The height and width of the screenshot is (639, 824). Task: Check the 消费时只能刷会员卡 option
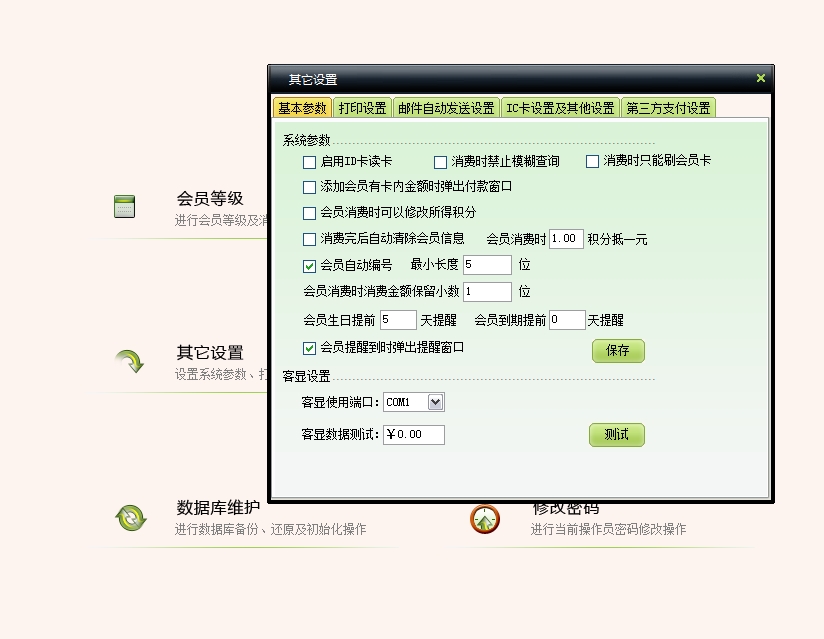click(593, 162)
